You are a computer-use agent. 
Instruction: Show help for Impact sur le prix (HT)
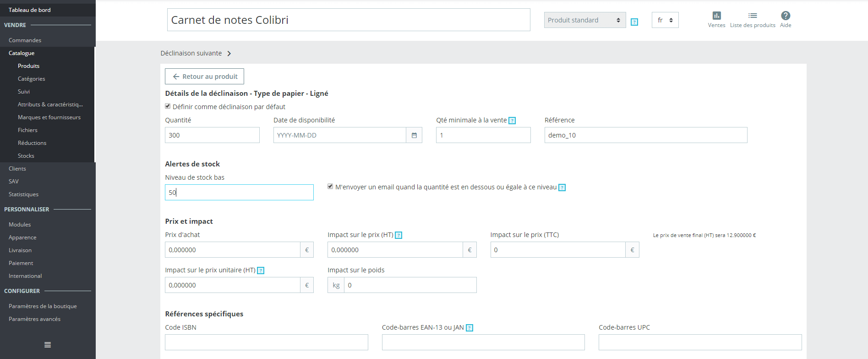coord(399,235)
